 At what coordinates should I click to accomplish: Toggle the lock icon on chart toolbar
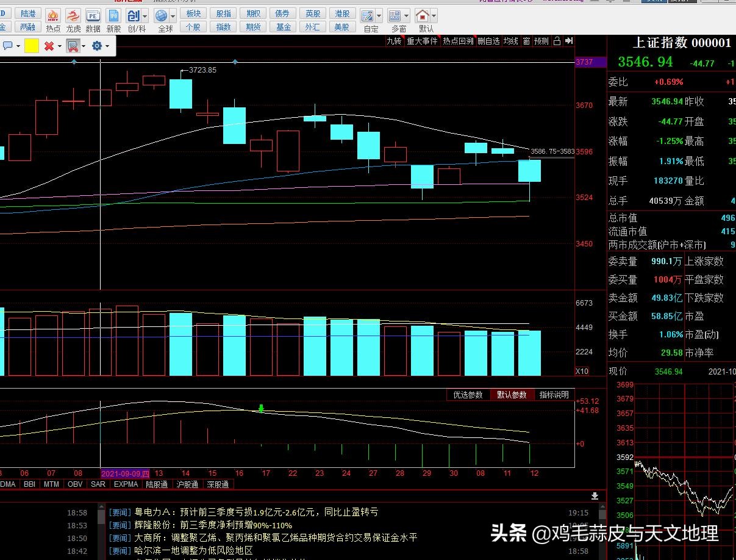tap(557, 41)
